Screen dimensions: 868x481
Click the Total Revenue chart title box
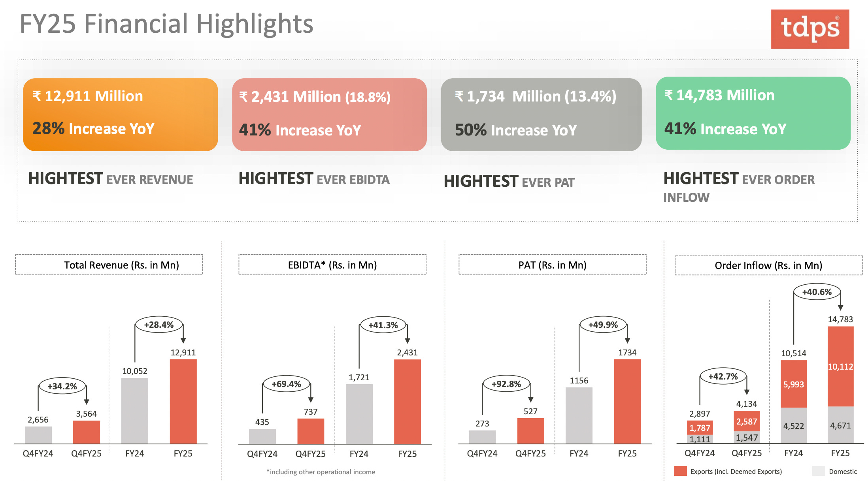[x=109, y=265]
